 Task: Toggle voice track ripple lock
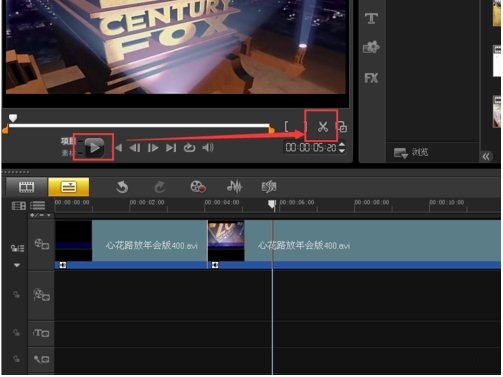16,359
